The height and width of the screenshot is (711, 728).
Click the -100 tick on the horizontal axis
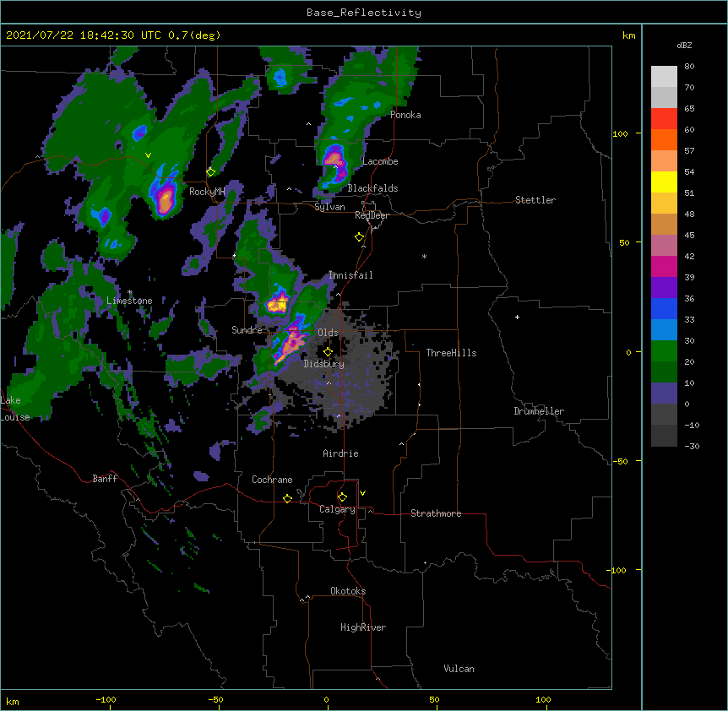click(x=106, y=699)
